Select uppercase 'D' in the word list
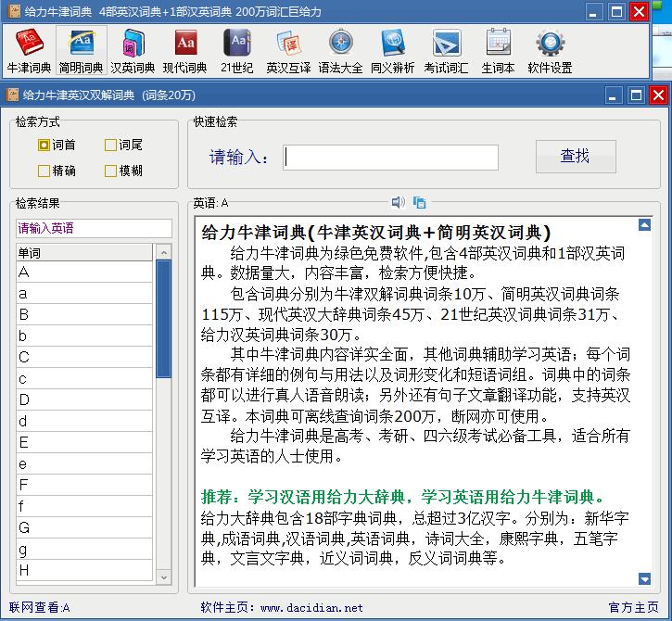The width and height of the screenshot is (672, 621). (84, 399)
